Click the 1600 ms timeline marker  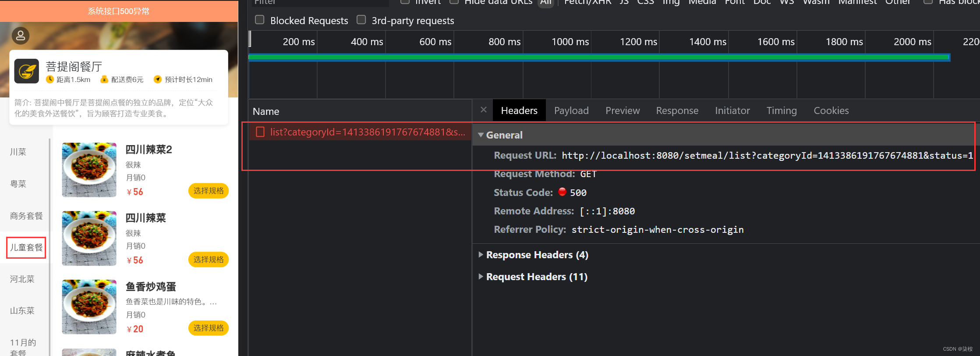(x=776, y=42)
